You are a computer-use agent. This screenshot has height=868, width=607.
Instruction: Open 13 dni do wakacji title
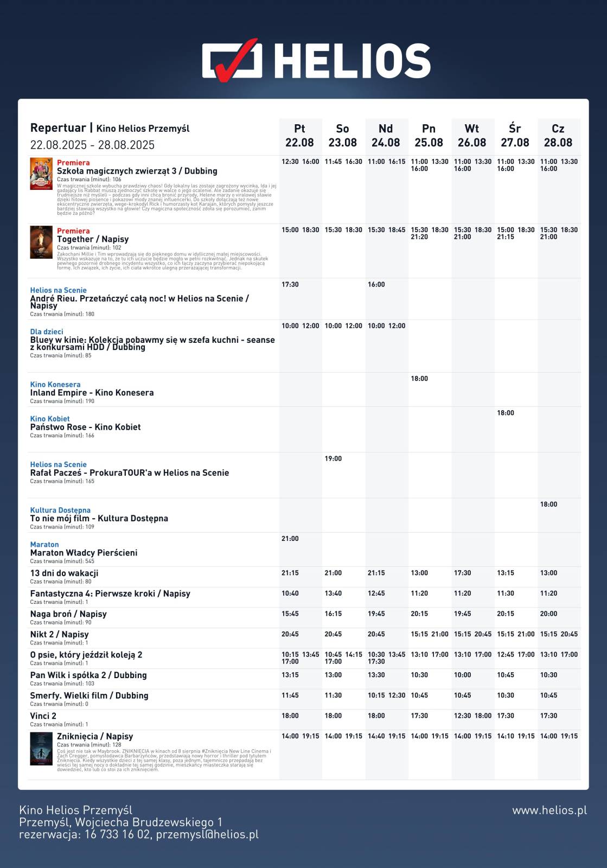64,573
